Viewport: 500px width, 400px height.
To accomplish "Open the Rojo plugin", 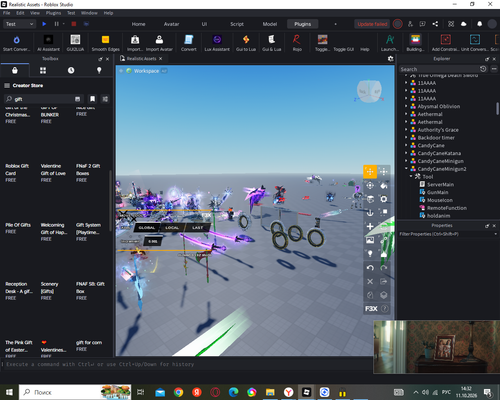I will click(x=297, y=43).
